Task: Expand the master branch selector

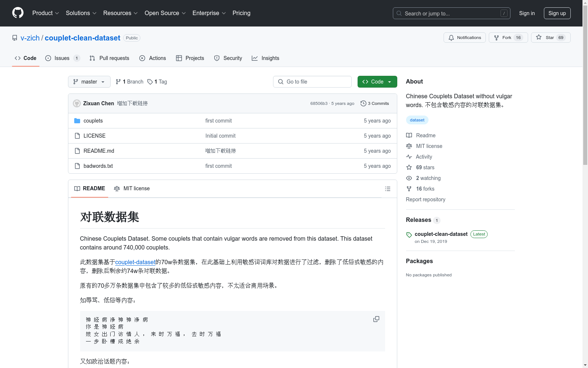Action: coord(89,82)
